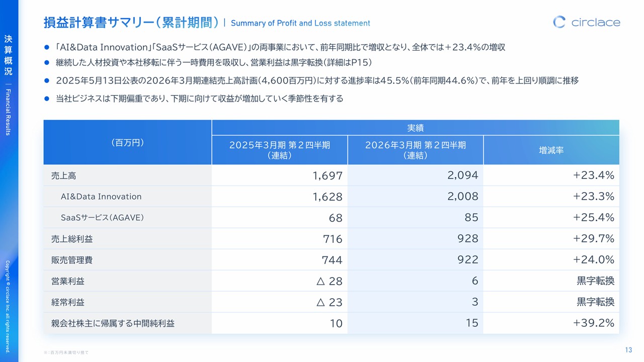Click the AI&Data Innovation row label
This screenshot has width=644, height=362.
101,197
